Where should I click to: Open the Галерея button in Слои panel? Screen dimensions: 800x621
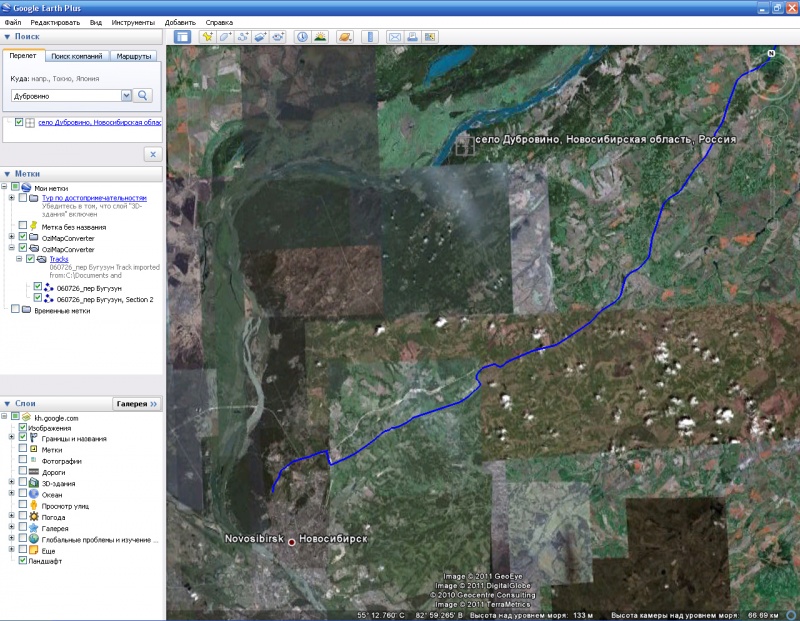pos(137,404)
